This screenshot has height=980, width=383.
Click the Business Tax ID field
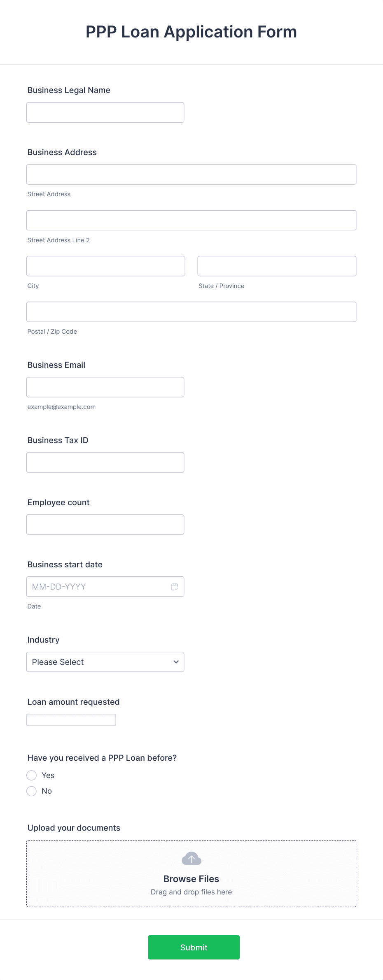pyautogui.click(x=105, y=462)
